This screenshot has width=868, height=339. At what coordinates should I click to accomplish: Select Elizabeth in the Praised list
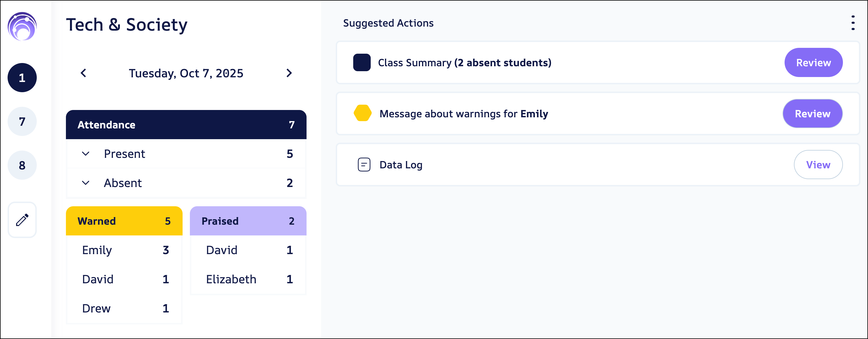[x=231, y=279]
